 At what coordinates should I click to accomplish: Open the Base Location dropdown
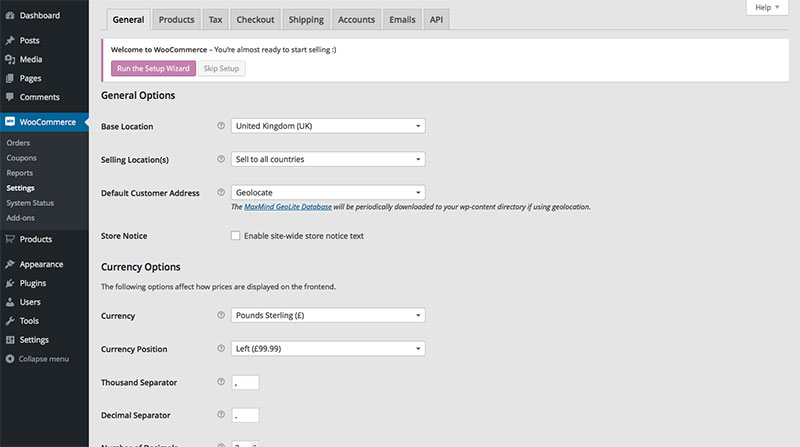(x=328, y=126)
